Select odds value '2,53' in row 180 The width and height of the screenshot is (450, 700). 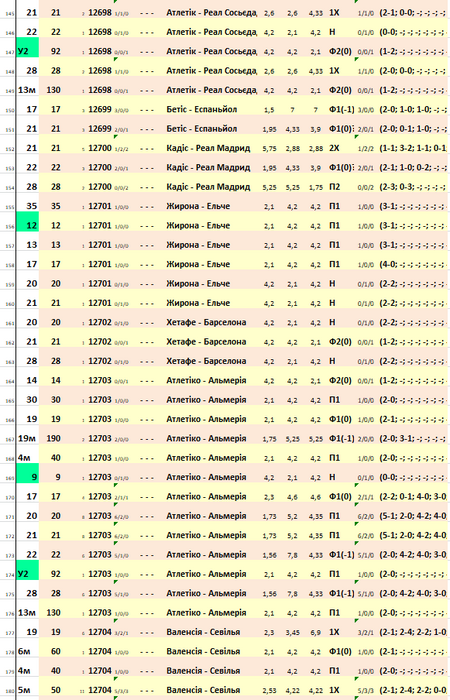[x=269, y=691]
